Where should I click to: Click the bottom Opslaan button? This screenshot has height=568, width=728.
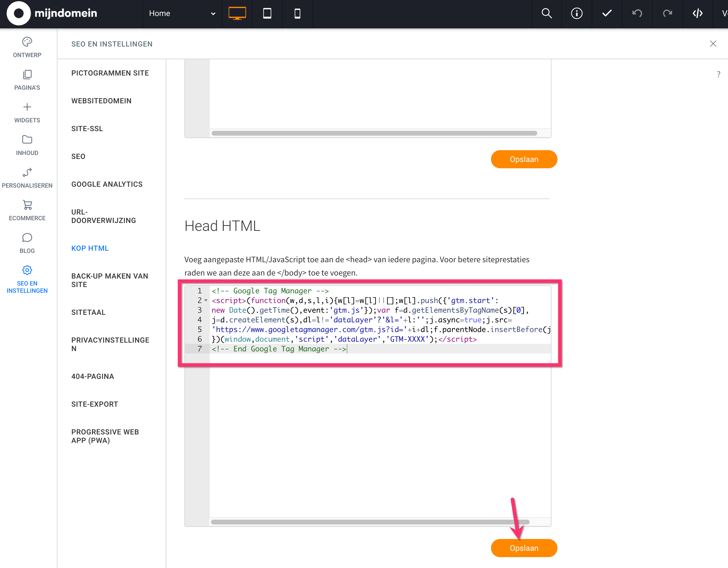[x=524, y=548]
